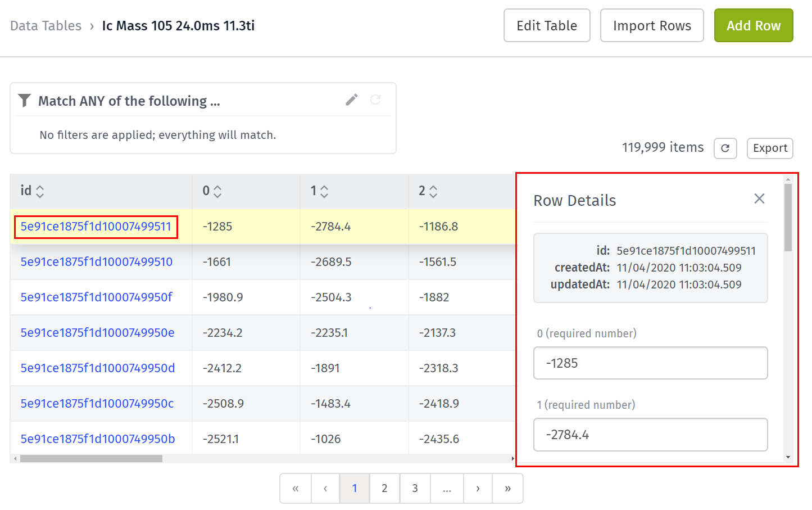Open row 5e91ce1875f1d1000749950f
This screenshot has width=812, height=510.
click(97, 297)
